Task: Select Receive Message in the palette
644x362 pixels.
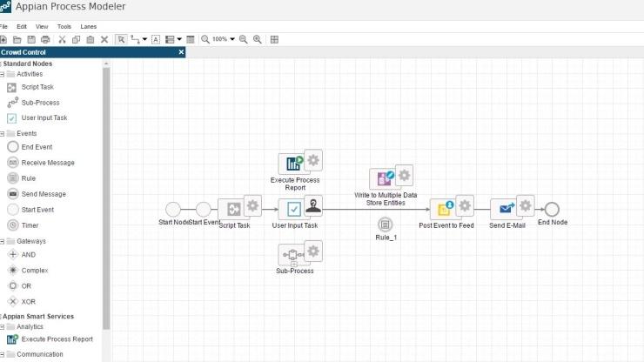Action: pyautogui.click(x=41, y=163)
